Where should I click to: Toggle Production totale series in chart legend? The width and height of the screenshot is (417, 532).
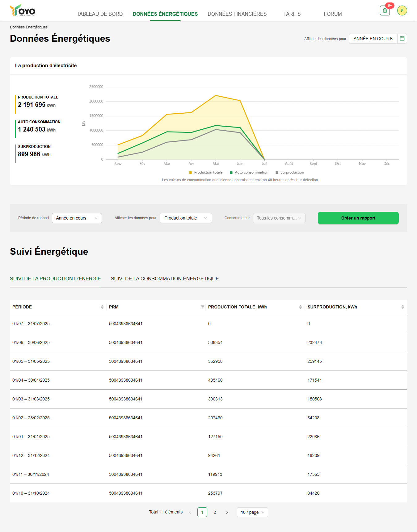coord(206,172)
